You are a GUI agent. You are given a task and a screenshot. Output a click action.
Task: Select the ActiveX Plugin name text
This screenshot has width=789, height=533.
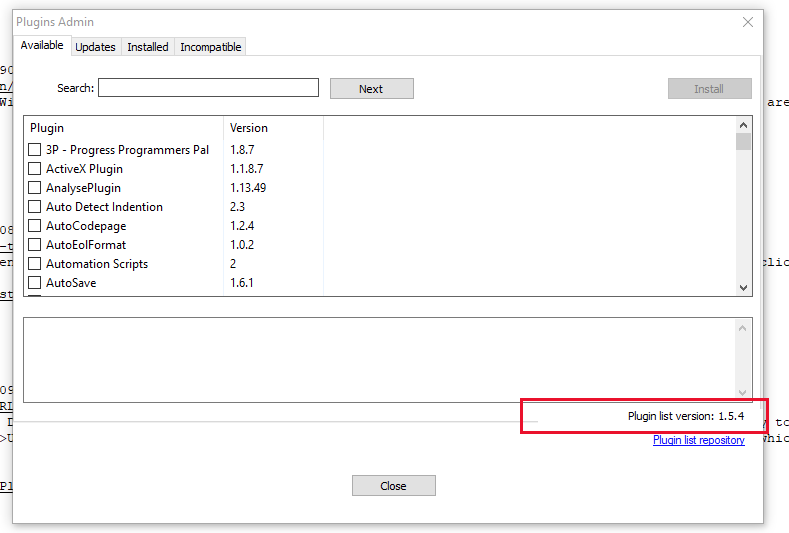[85, 169]
